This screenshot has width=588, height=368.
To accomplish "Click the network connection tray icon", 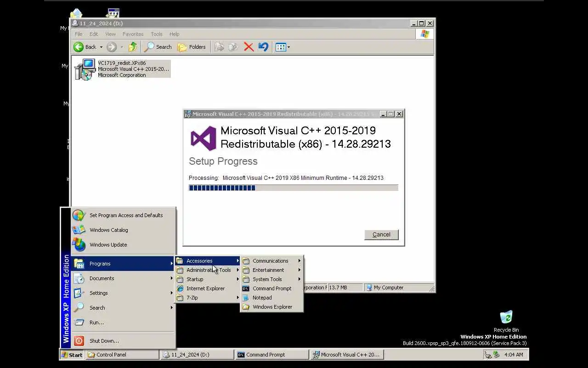I will [x=488, y=355].
